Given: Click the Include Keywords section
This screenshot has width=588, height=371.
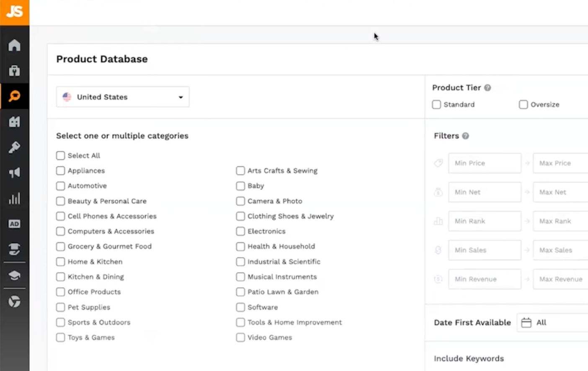Looking at the screenshot, I should pos(468,358).
